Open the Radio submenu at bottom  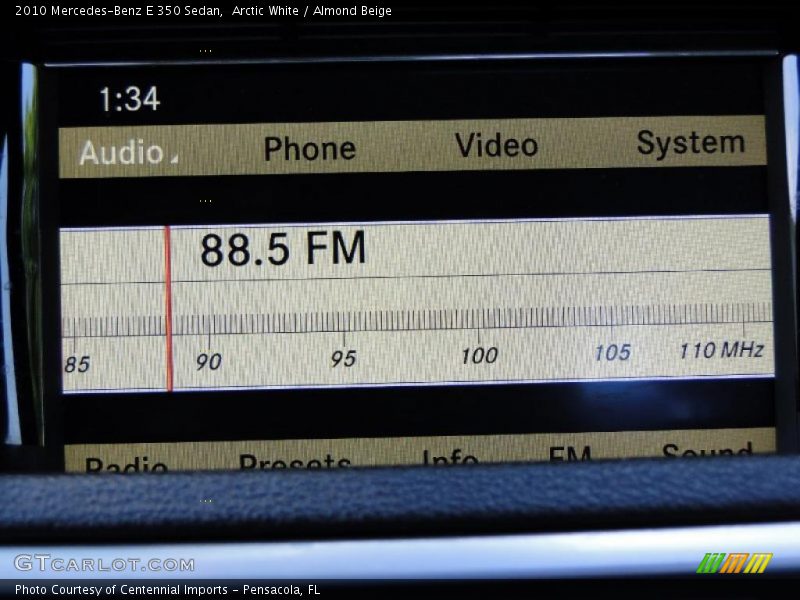click(x=126, y=464)
